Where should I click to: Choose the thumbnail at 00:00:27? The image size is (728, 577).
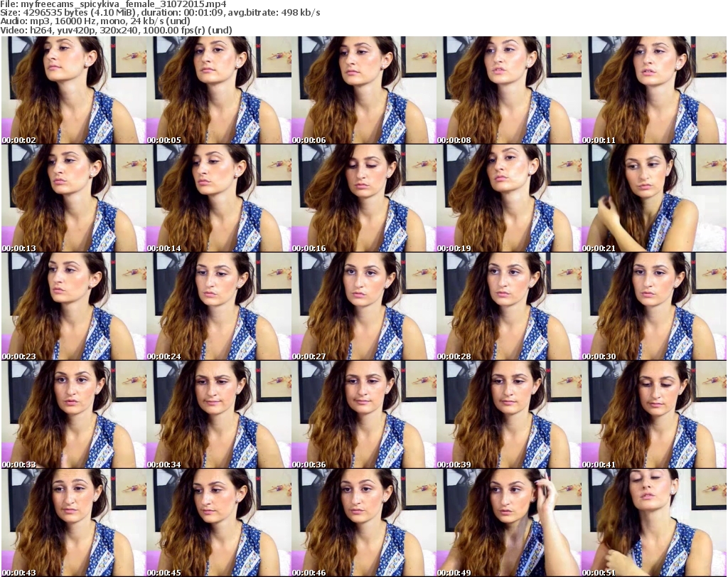coord(363,307)
